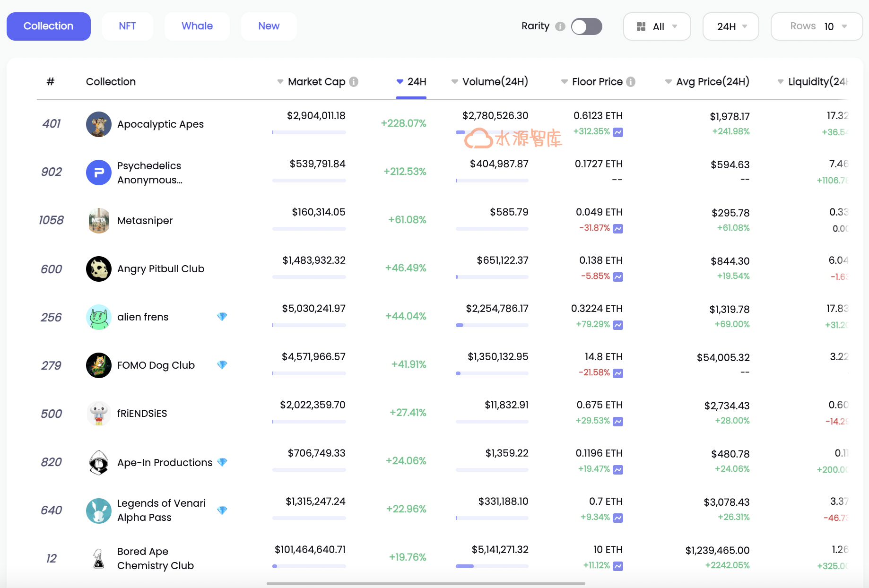Switch to the Whale tab
Viewport: 869px width, 588px height.
pos(197,26)
